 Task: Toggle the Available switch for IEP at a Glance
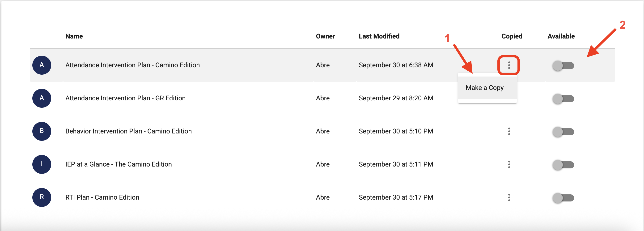tap(563, 164)
